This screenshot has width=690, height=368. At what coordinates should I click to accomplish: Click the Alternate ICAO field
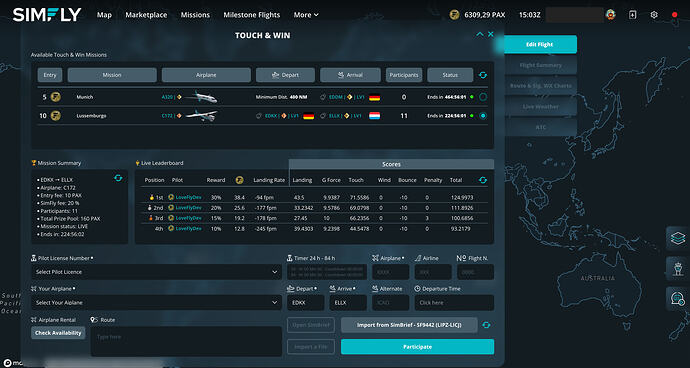[390, 303]
